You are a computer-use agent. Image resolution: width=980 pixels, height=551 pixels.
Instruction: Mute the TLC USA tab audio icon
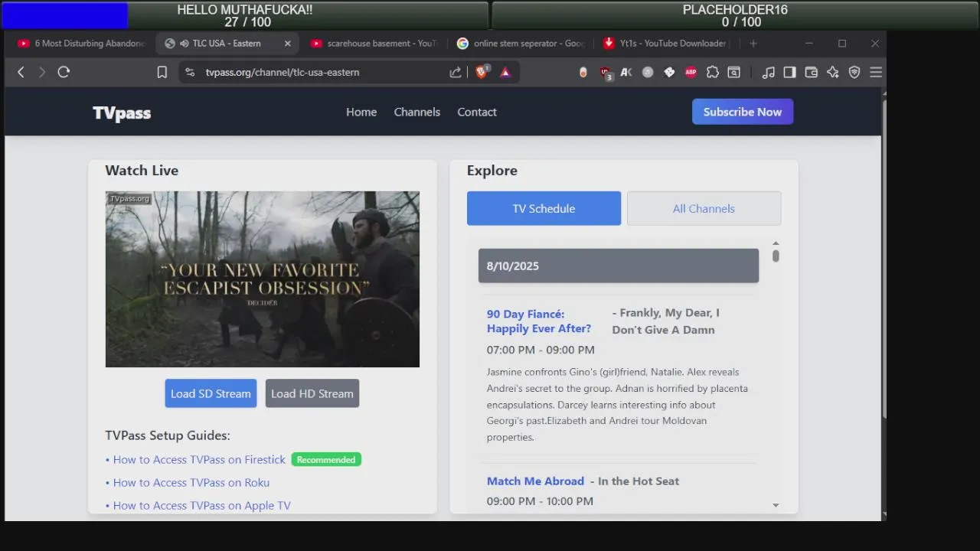[x=185, y=44]
